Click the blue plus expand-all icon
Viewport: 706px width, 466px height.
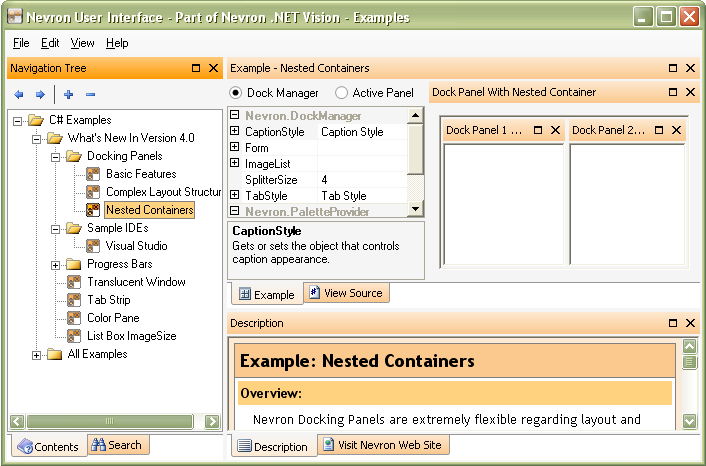[68, 95]
